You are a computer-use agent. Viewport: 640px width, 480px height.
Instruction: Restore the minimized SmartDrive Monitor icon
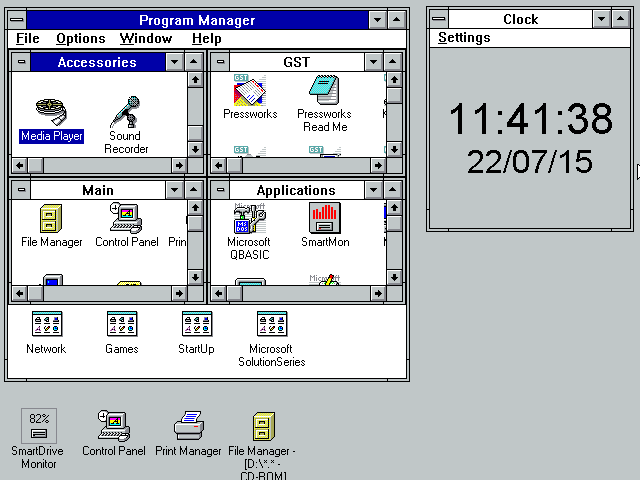tap(39, 426)
